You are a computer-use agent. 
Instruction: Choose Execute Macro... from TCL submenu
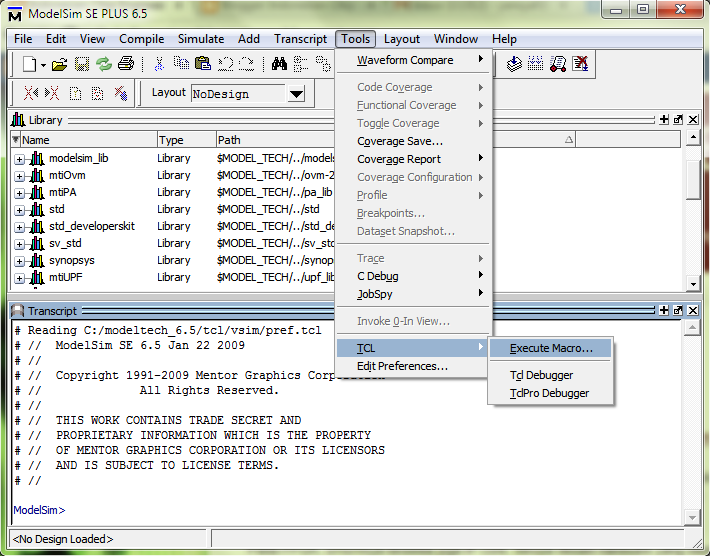551,348
